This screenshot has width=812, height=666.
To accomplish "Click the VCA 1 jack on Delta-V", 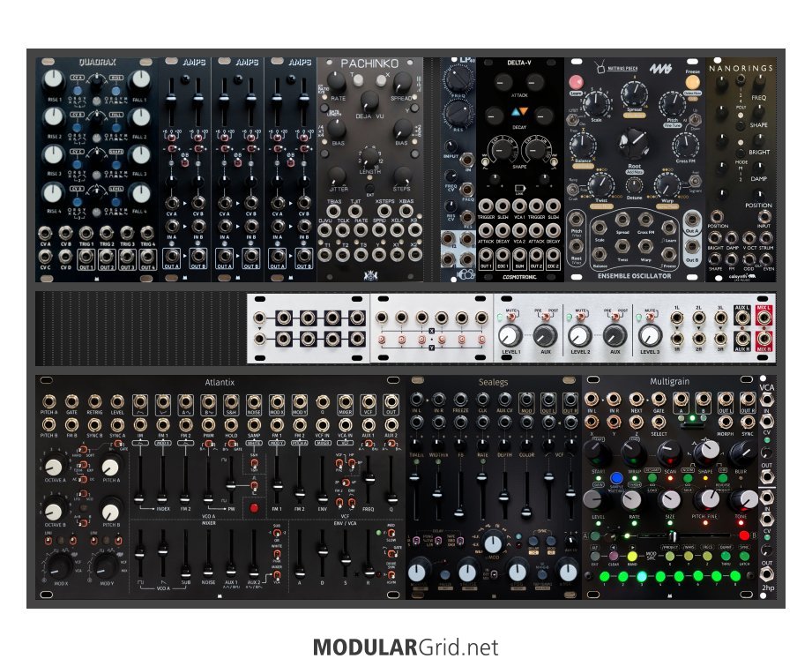I will [x=519, y=206].
